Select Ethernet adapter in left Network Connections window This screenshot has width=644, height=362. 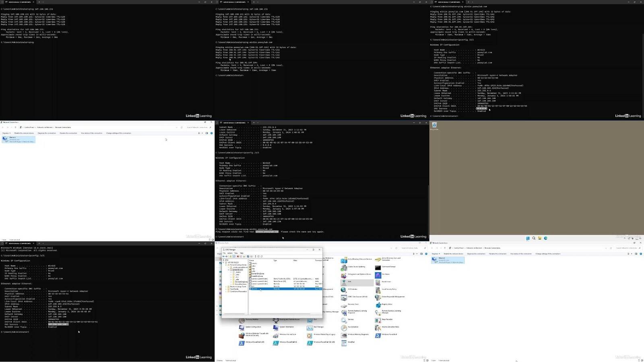pyautogui.click(x=19, y=139)
